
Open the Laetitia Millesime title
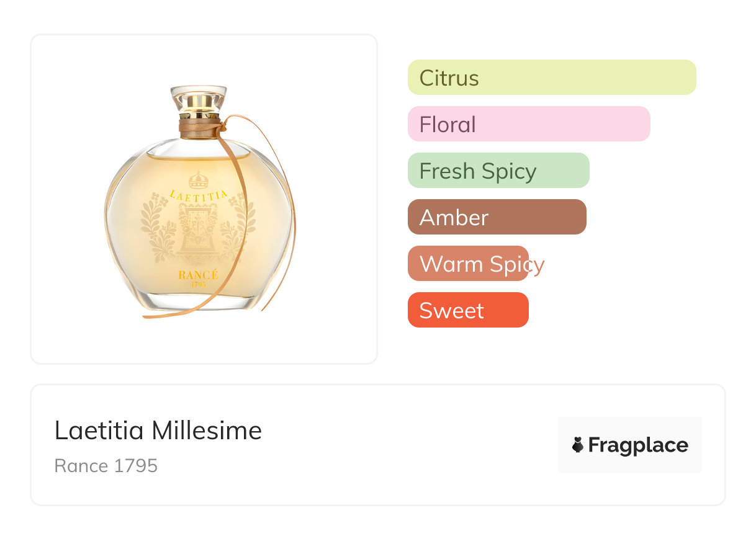[x=158, y=431]
